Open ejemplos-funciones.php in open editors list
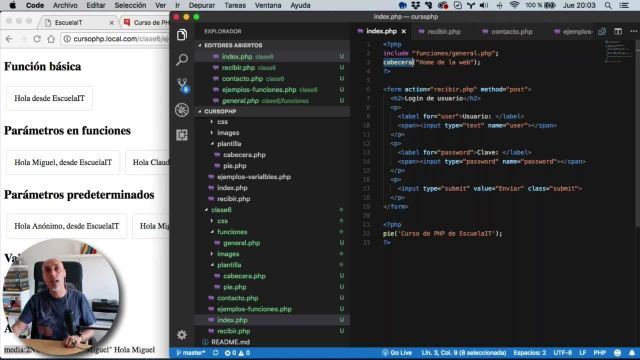Viewport: 640px width, 360px height. (x=272, y=90)
